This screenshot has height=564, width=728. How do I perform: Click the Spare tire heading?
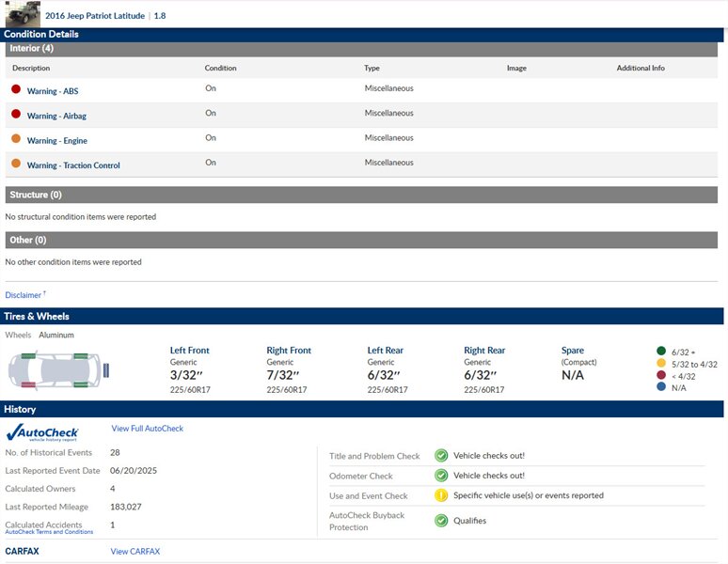coord(573,351)
